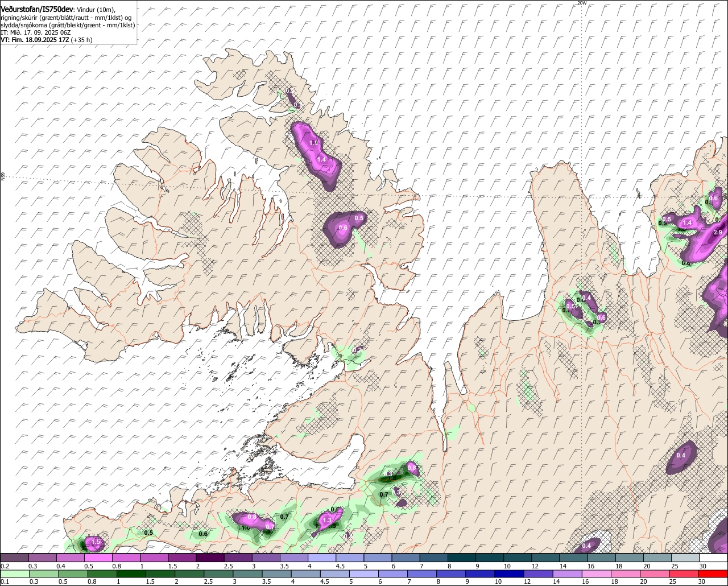This screenshot has width=728, height=586.
Task: Click the '20W' longitude label at top
Action: coord(581,3)
